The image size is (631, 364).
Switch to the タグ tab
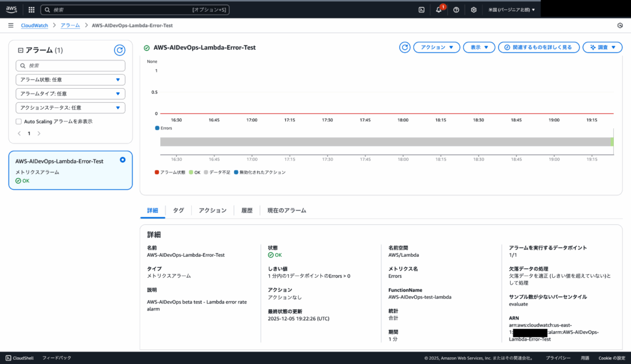coord(178,211)
